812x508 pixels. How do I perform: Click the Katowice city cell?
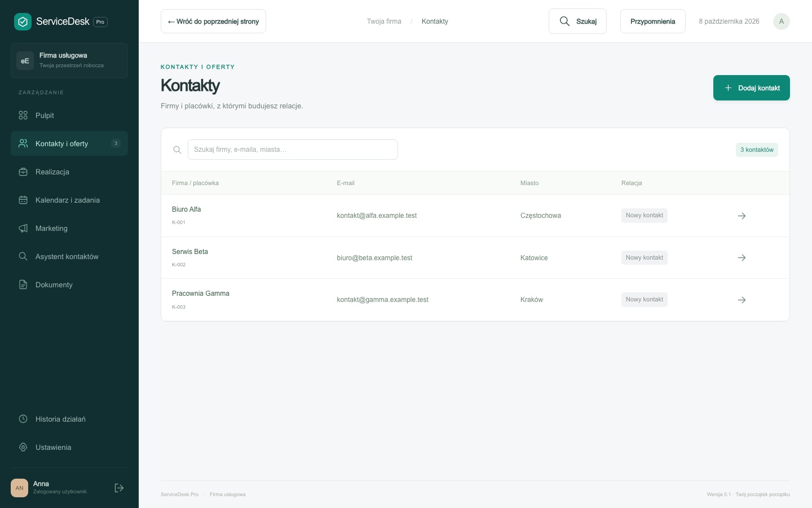point(534,258)
